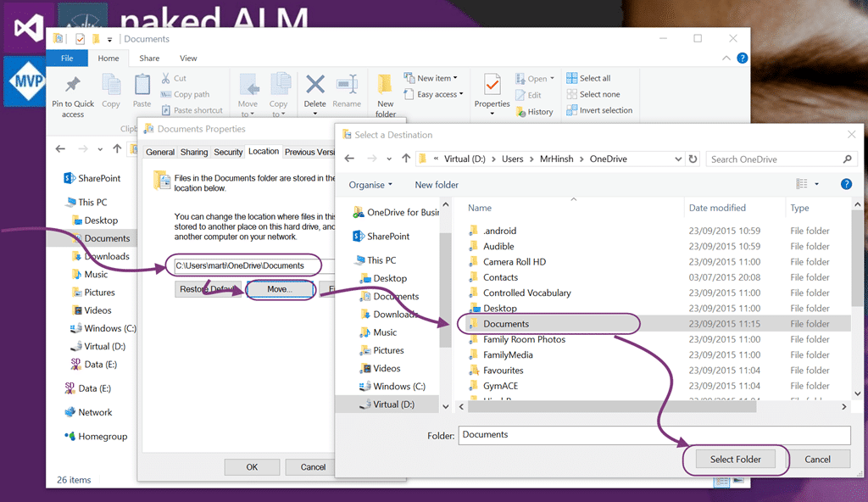The image size is (868, 502).
Task: Click the Select all ribbon icon
Action: [x=572, y=78]
